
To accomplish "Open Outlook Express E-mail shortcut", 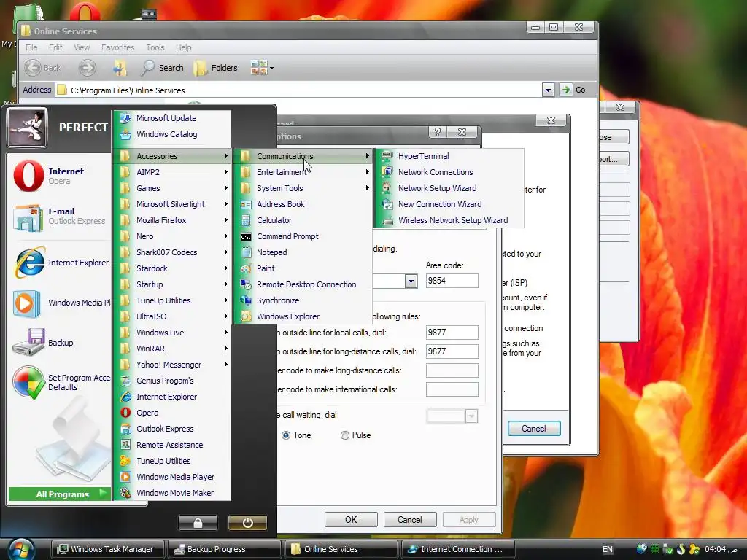I will [60, 216].
